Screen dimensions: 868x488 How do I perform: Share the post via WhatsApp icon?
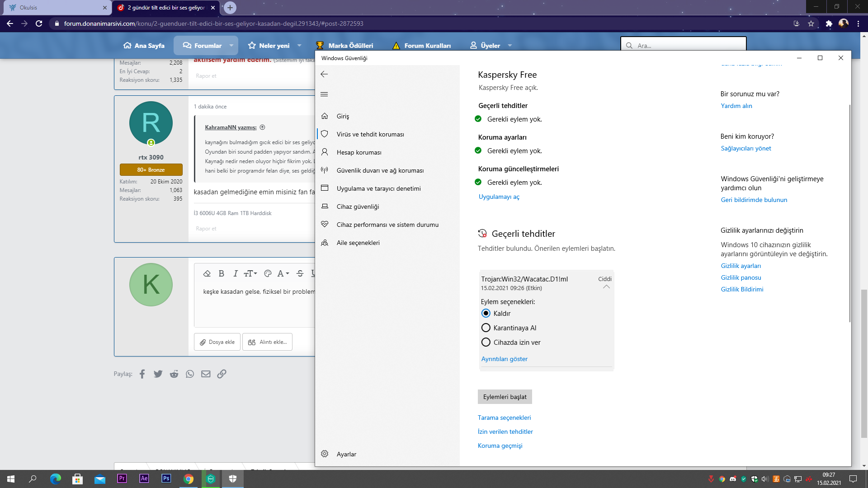(190, 374)
